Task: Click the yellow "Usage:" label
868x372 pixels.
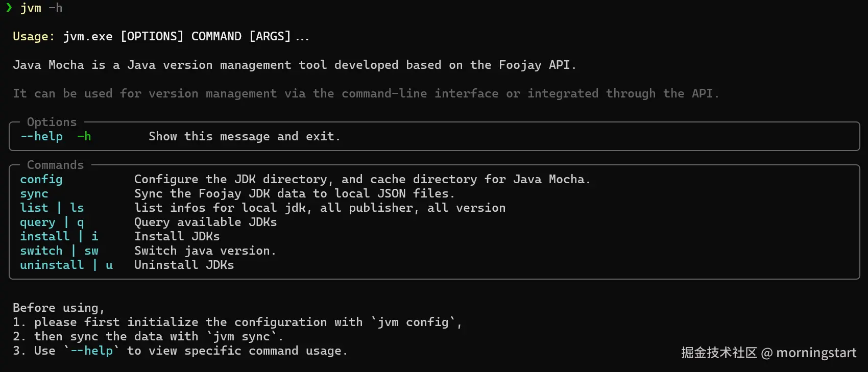Action: [34, 37]
